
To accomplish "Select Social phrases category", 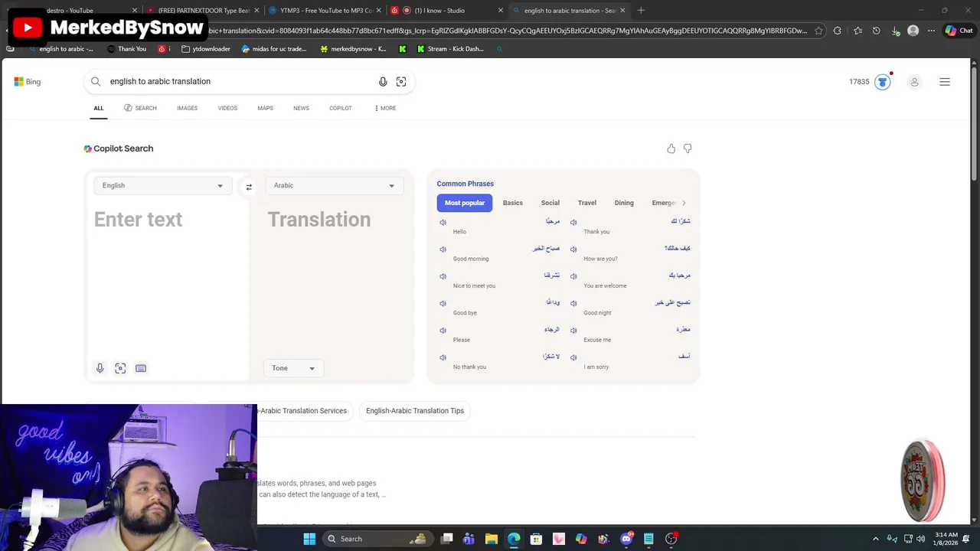I will [550, 203].
